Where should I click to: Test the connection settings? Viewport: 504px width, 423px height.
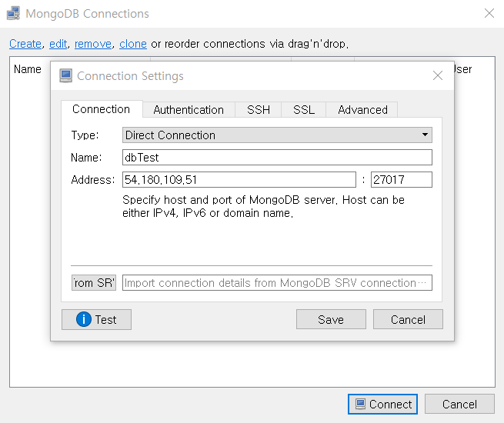pos(96,320)
